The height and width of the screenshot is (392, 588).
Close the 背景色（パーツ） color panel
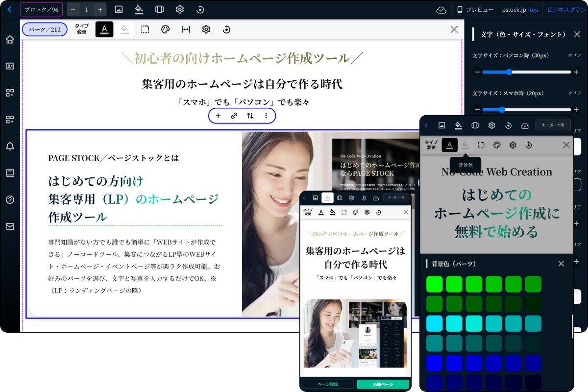pyautogui.click(x=561, y=264)
